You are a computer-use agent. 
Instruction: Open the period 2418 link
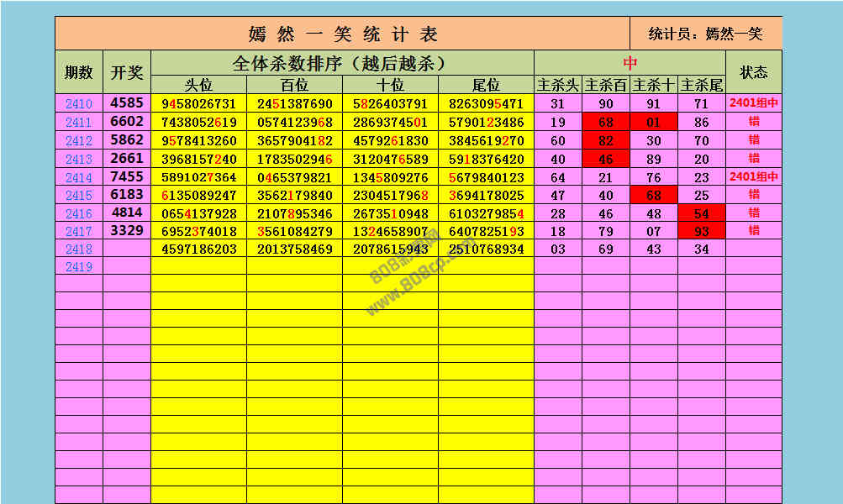click(78, 249)
